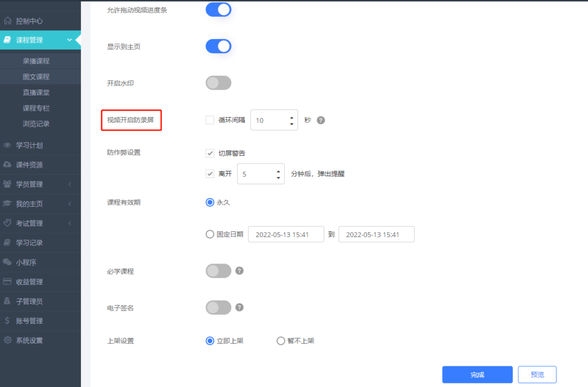Screen dimensions: 588x387
Task: Turn off 允许拖动视频进度条 switch
Action: pos(218,10)
